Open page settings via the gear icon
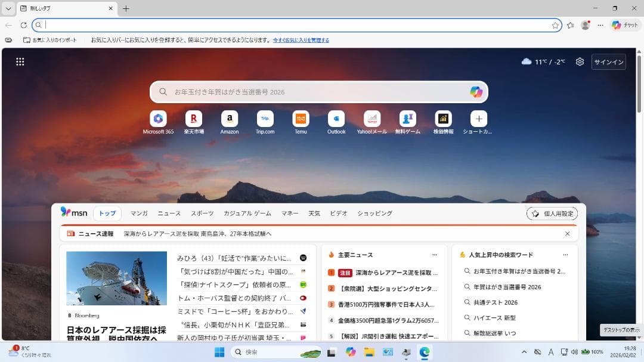Image resolution: width=644 pixels, height=362 pixels. point(579,61)
